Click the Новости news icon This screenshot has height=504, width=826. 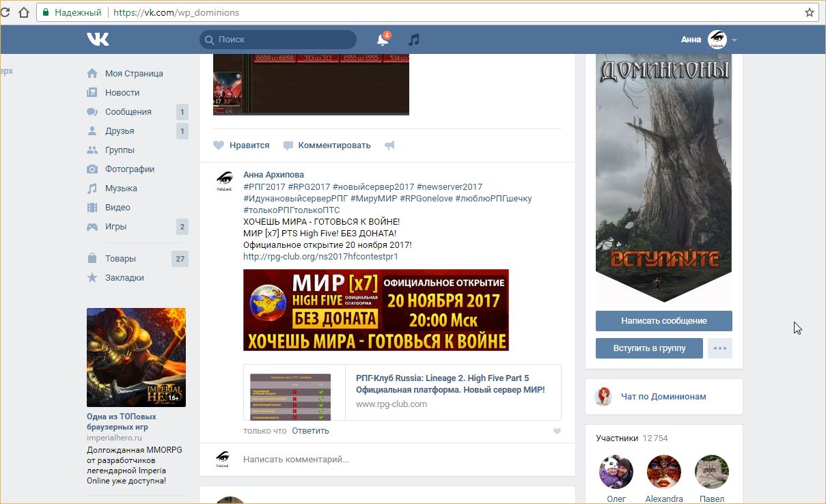click(92, 93)
